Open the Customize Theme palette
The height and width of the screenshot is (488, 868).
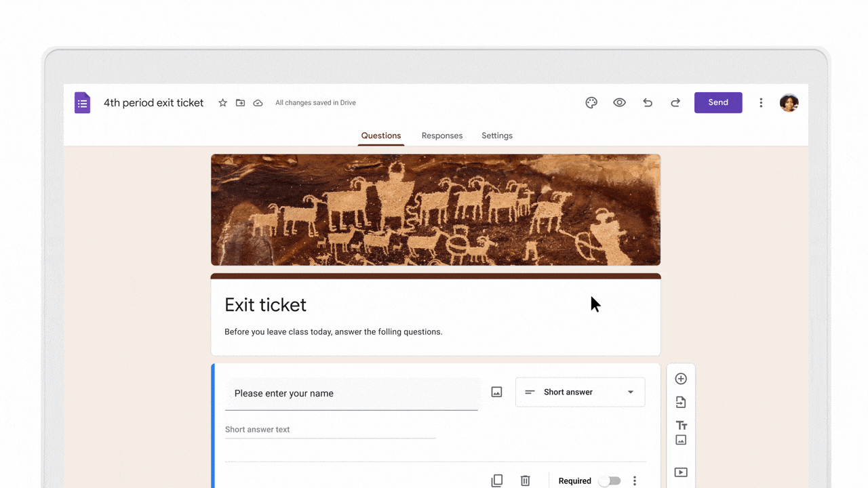(591, 102)
